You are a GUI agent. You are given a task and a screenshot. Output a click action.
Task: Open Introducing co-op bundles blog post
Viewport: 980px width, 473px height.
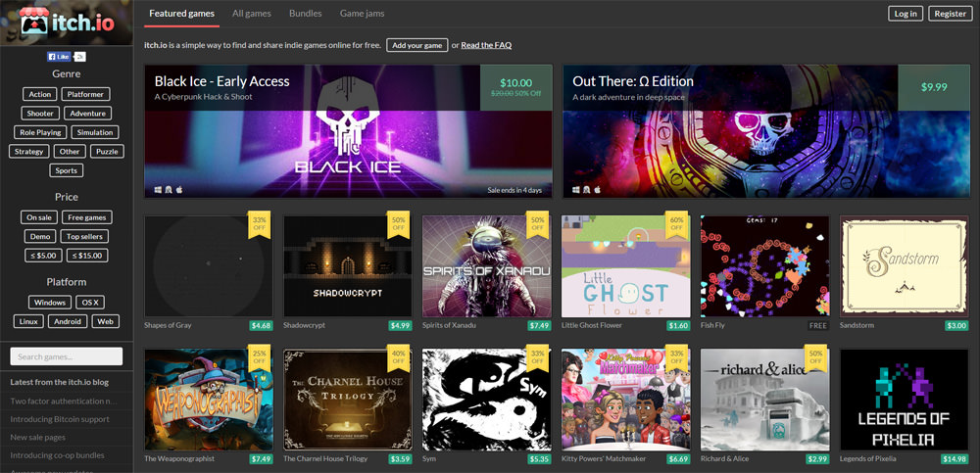[58, 455]
